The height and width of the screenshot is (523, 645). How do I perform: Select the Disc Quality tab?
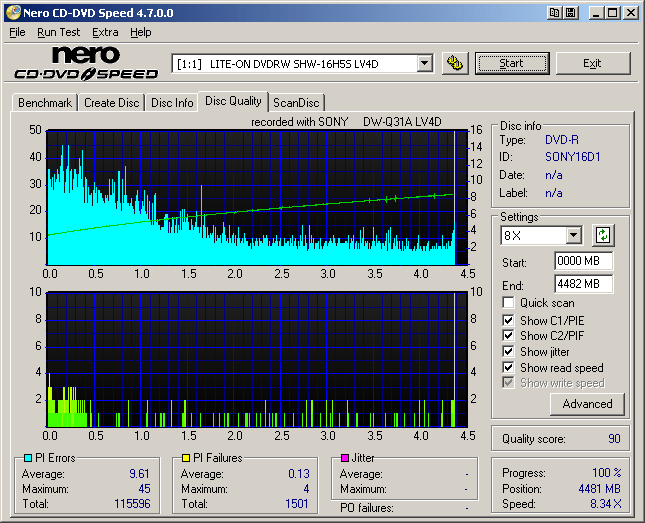coord(233,101)
